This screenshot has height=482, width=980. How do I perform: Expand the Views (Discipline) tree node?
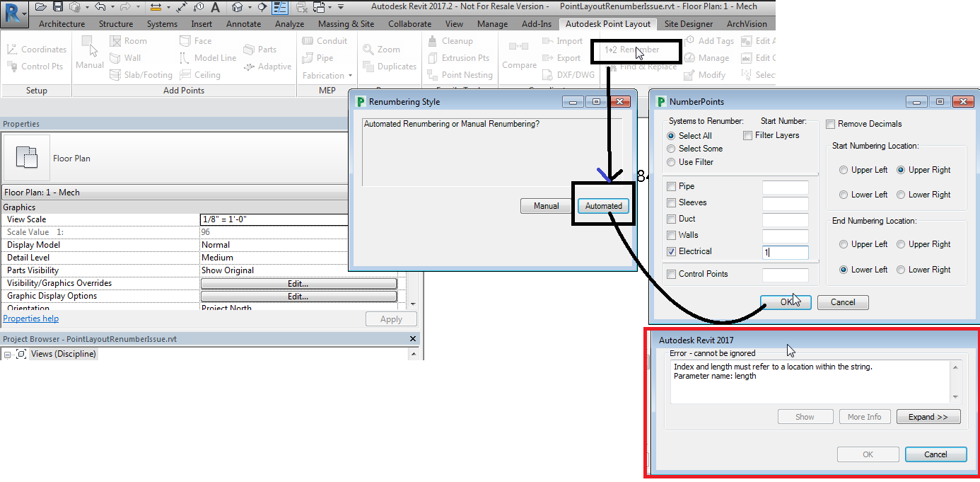(x=6, y=354)
